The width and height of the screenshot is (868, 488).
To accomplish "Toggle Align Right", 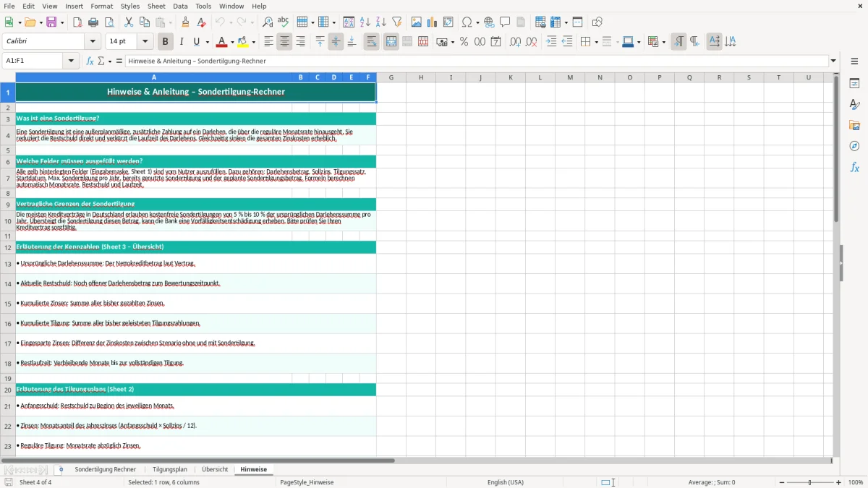I will 300,42.
